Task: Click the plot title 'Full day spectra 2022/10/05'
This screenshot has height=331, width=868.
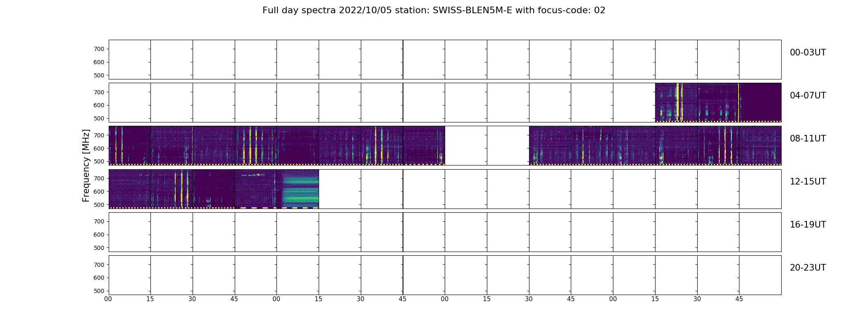Action: coord(327,10)
